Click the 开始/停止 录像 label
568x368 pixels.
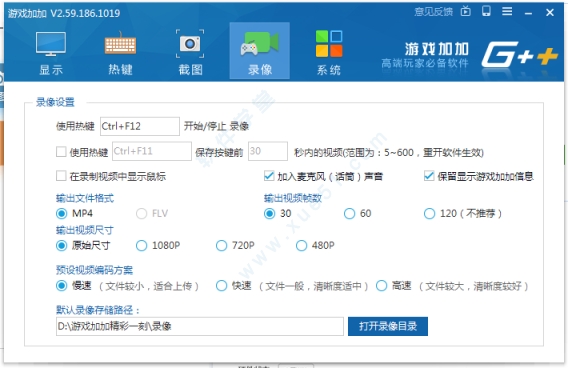[x=216, y=126]
